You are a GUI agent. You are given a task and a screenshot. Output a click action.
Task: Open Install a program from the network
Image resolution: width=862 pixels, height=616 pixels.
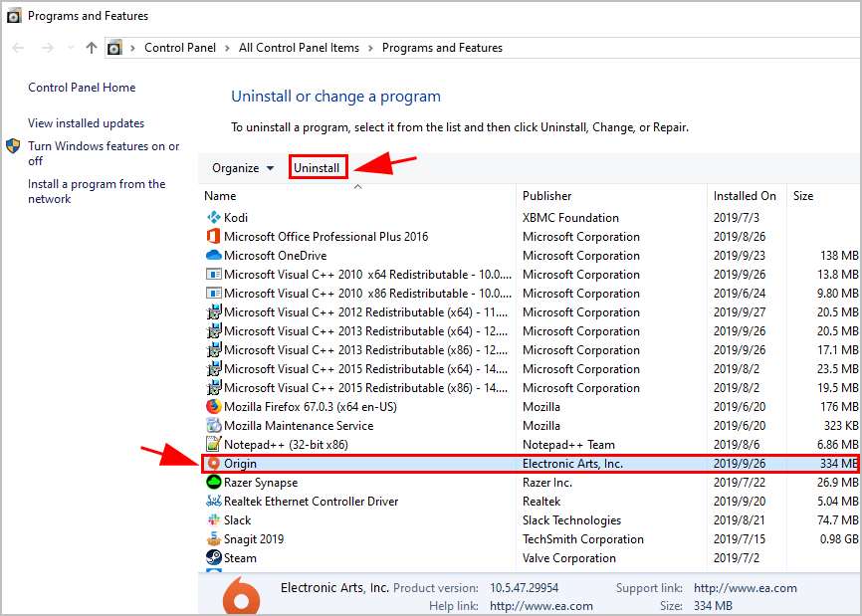[x=97, y=191]
